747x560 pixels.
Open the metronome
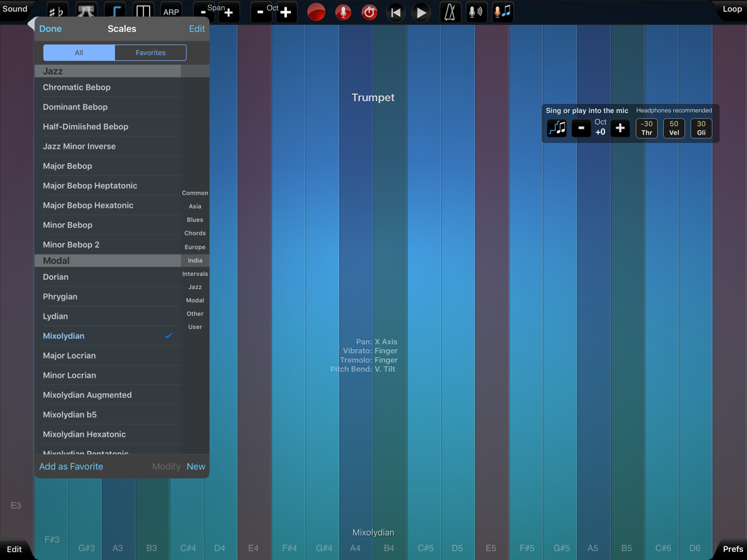(449, 12)
